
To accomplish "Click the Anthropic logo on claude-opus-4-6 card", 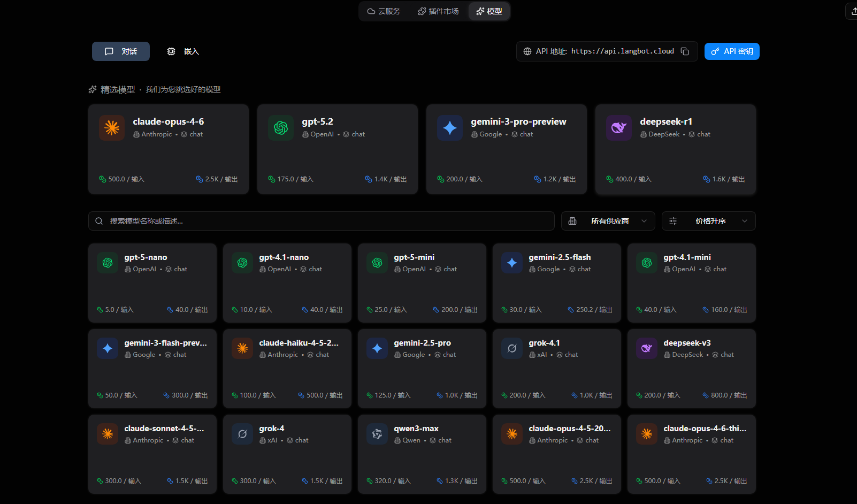I will pos(112,128).
